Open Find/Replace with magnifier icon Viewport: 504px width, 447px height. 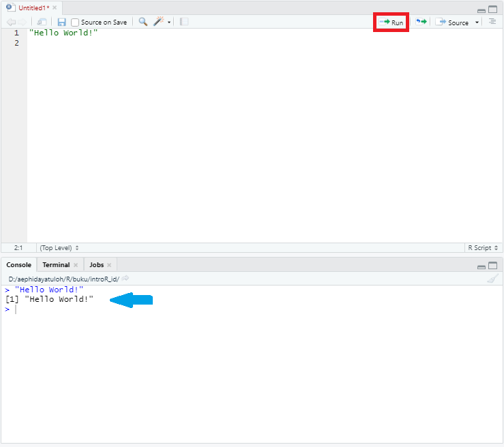point(143,22)
